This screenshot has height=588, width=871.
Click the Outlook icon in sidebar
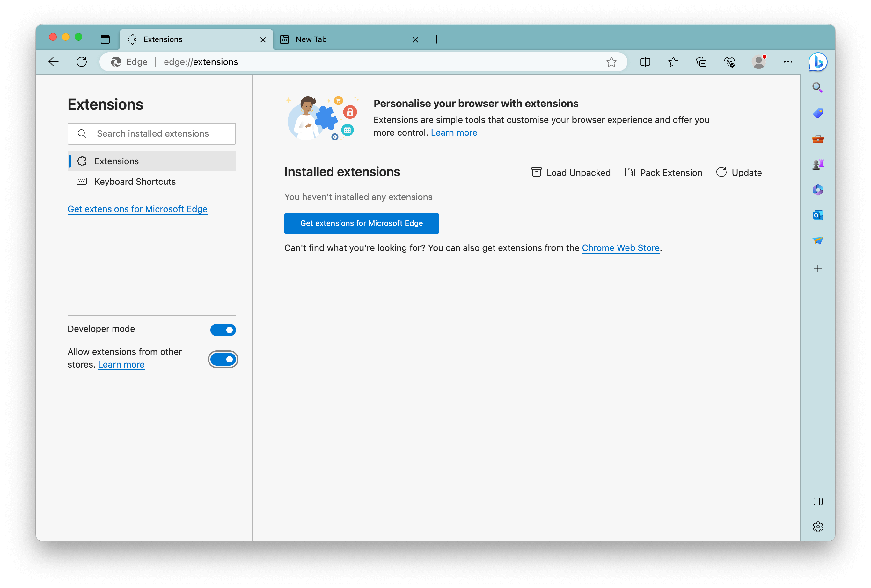click(818, 215)
